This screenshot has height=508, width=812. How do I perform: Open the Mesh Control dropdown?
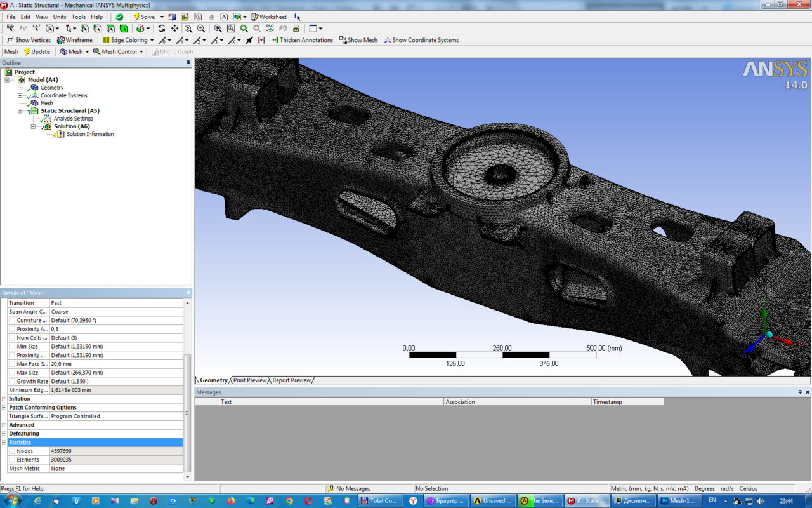(x=119, y=52)
